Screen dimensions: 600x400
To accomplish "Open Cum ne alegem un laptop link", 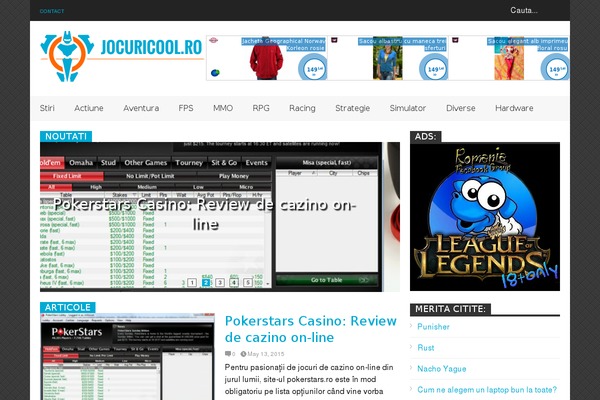I will point(487,390).
